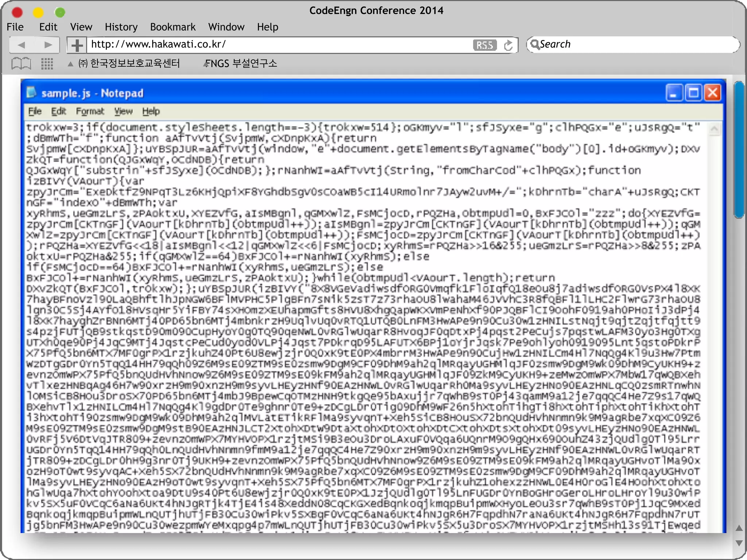Open Notepad's Format menu
This screenshot has height=560, width=747.
tap(90, 111)
